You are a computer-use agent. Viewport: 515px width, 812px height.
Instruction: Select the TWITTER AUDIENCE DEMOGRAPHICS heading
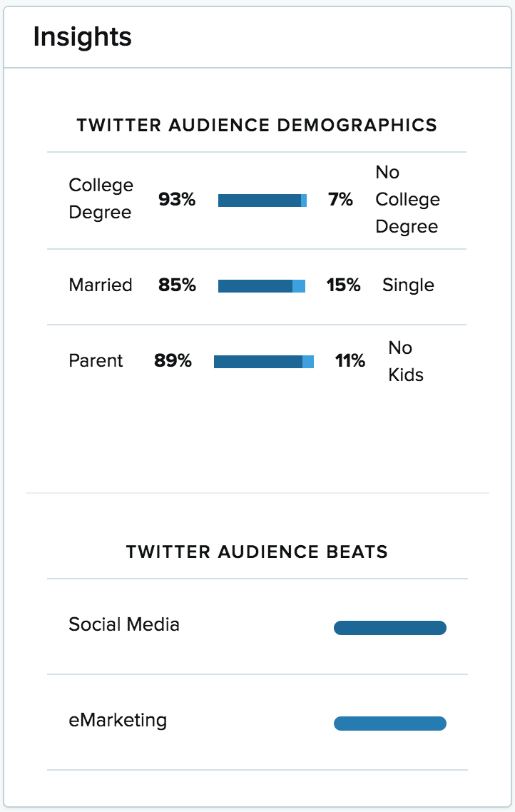pyautogui.click(x=257, y=125)
